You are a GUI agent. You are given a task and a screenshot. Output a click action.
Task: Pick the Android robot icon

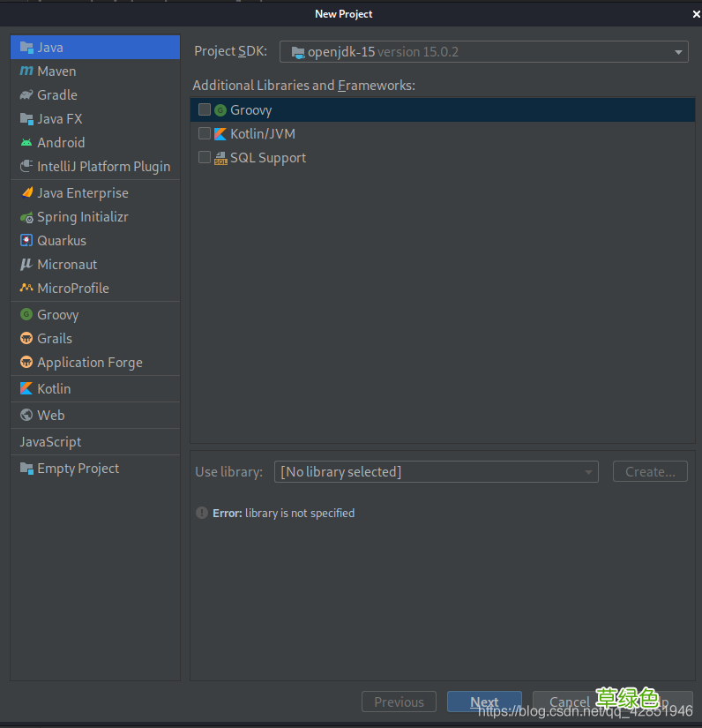[x=26, y=143]
